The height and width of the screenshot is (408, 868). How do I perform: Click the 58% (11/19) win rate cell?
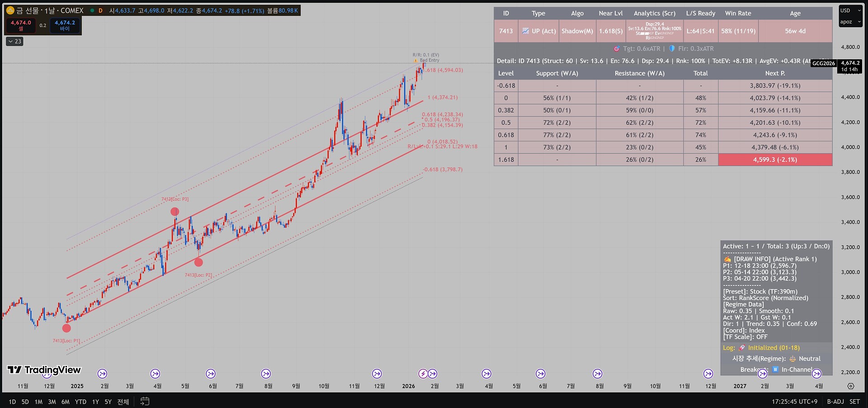pyautogui.click(x=738, y=31)
